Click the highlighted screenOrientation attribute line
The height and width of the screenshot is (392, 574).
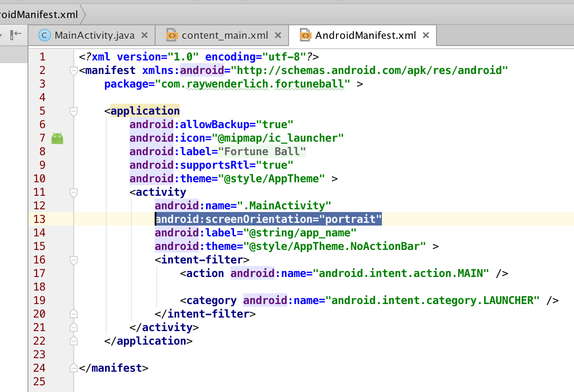[268, 219]
